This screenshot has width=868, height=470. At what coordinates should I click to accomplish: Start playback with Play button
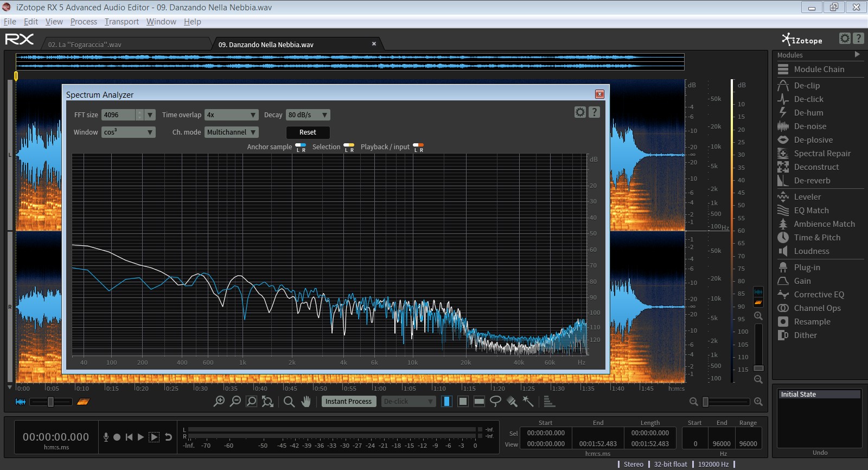(141, 437)
